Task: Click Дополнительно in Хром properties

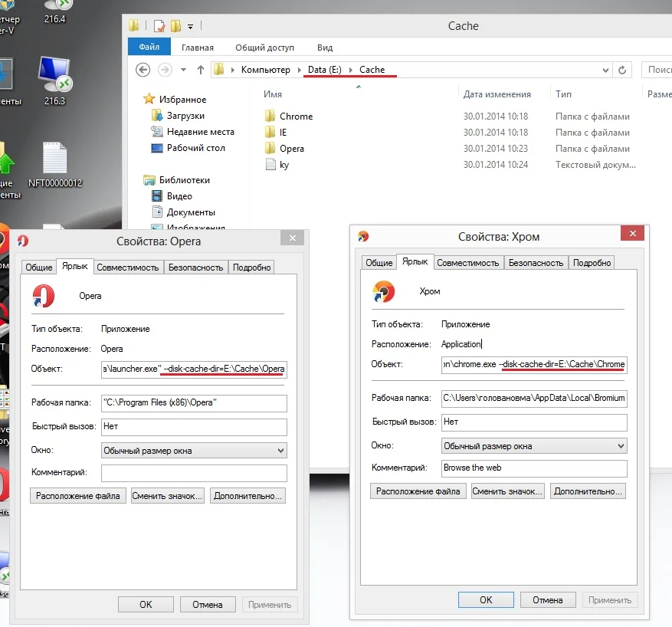Action: [x=588, y=491]
